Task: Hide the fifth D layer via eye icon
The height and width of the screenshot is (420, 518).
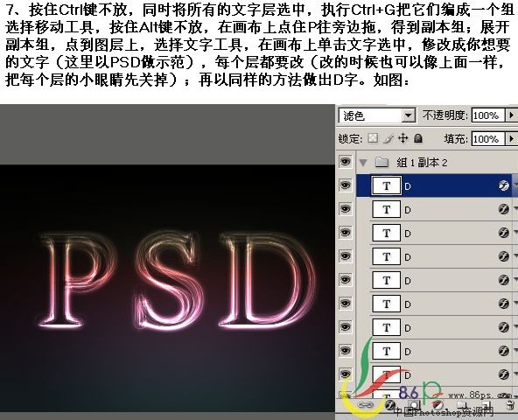Action: coord(346,279)
